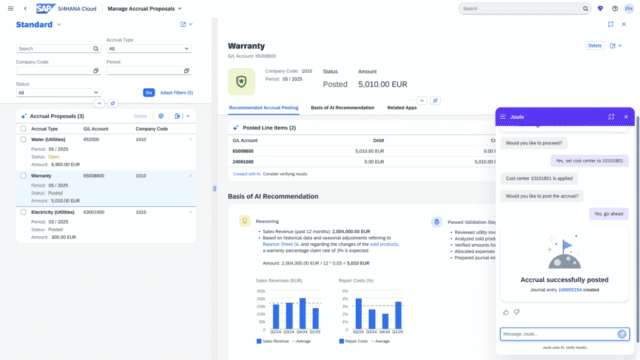Close the Warranty detail panel
Screen dimensions: 640x360
(x=624, y=24)
